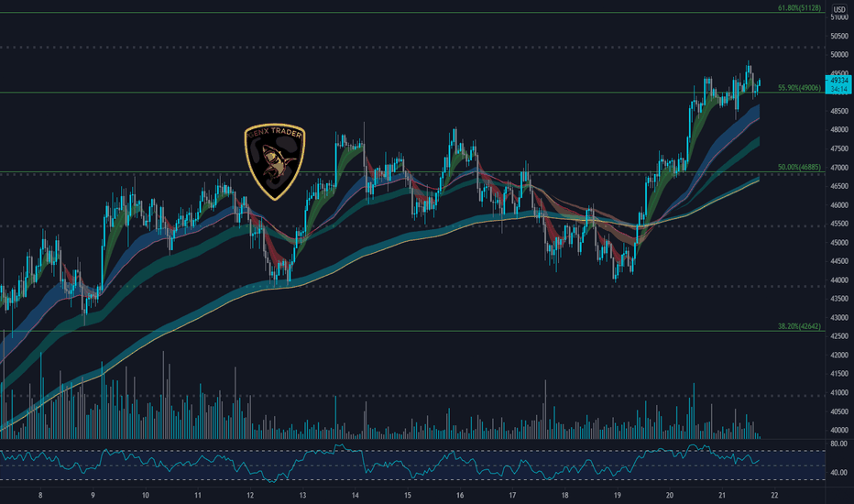
Task: Select the 38.20%(42642) Fibonacci label
Action: click(x=799, y=326)
